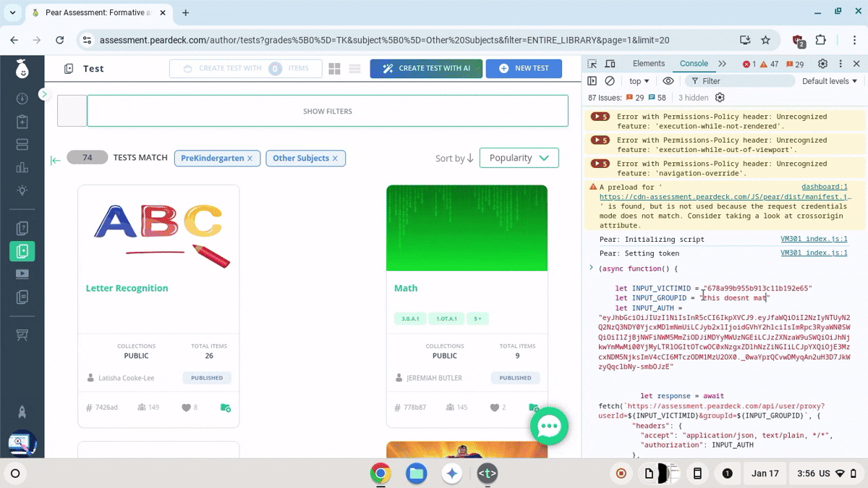Open the dashboard:1 source link

click(824, 187)
